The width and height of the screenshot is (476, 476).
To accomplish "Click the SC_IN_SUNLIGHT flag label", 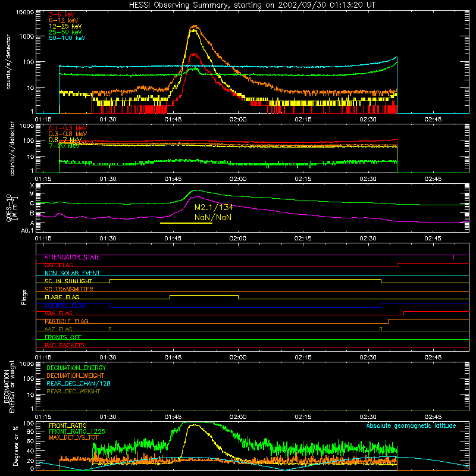I will click(68, 281).
